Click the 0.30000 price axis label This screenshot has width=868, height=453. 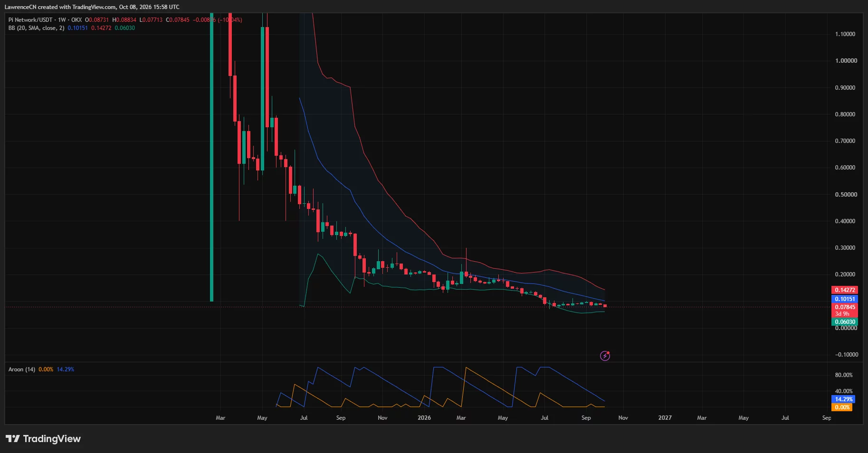tap(845, 248)
